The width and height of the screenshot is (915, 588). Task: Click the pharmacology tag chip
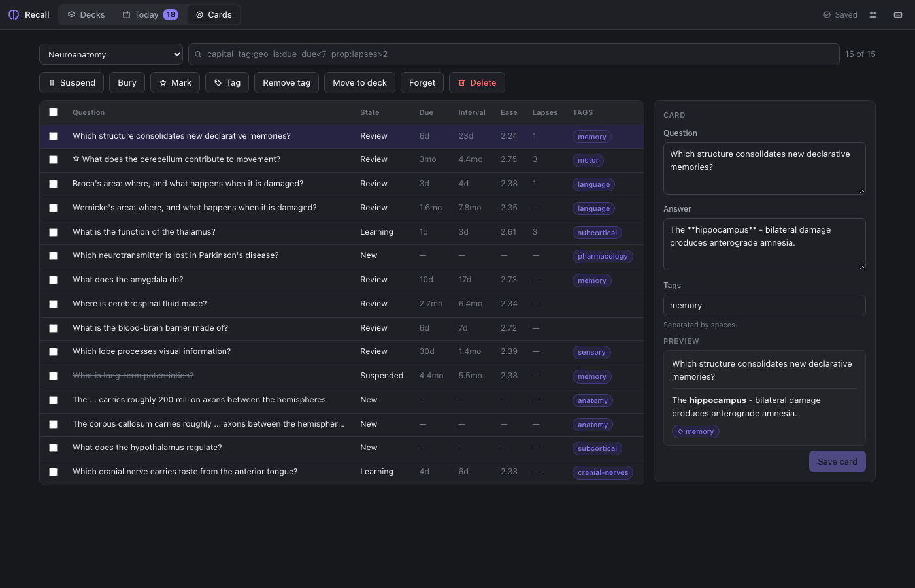tap(603, 257)
